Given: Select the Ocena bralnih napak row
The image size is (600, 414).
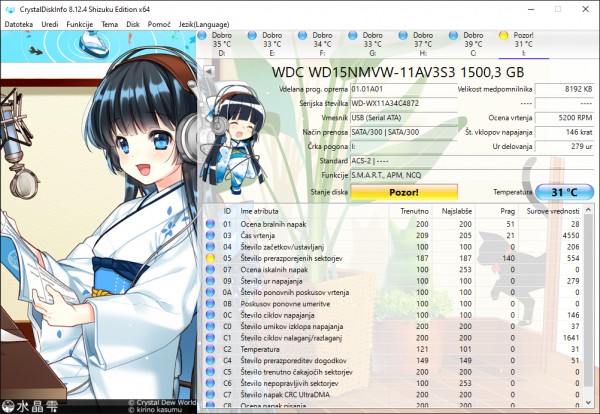Looking at the screenshot, I should click(393, 224).
